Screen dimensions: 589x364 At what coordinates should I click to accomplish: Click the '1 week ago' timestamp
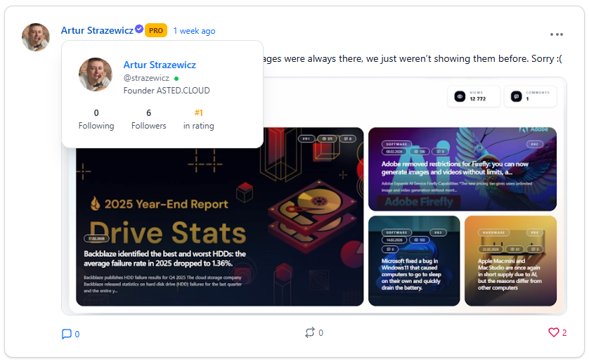[194, 31]
